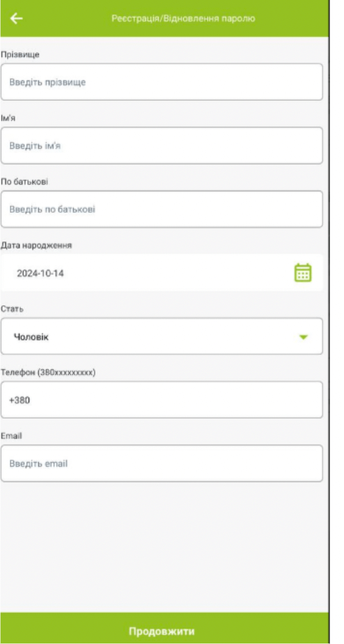The width and height of the screenshot is (344, 644).
Task: Click the Стать label
Action: (12, 309)
